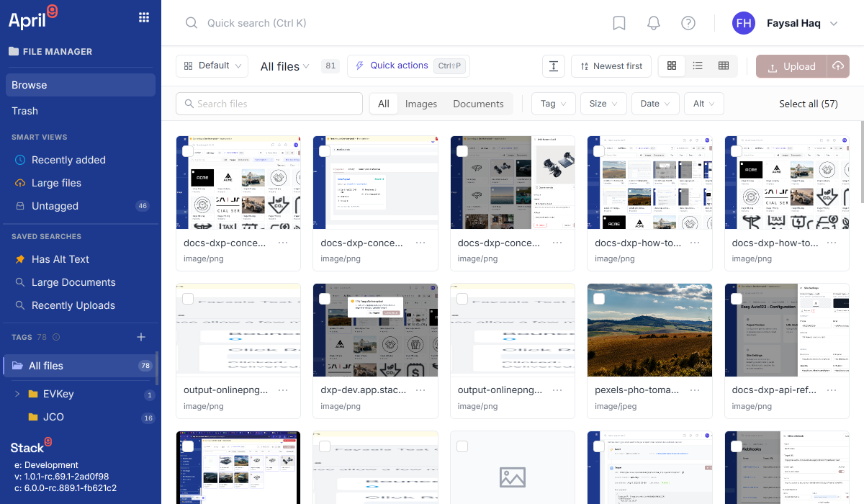Open the Date filter dropdown
This screenshot has width=864, height=504.
click(x=655, y=104)
